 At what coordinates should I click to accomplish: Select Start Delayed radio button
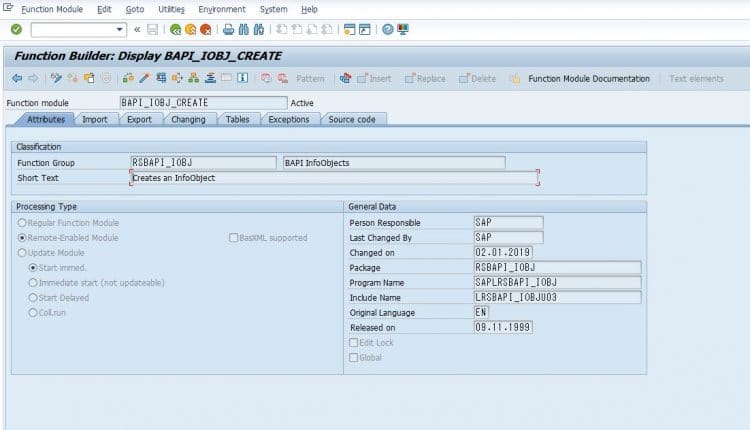(33, 298)
